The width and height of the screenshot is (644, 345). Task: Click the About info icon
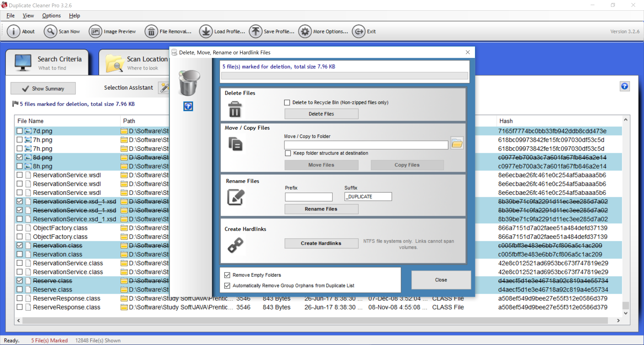click(x=13, y=31)
